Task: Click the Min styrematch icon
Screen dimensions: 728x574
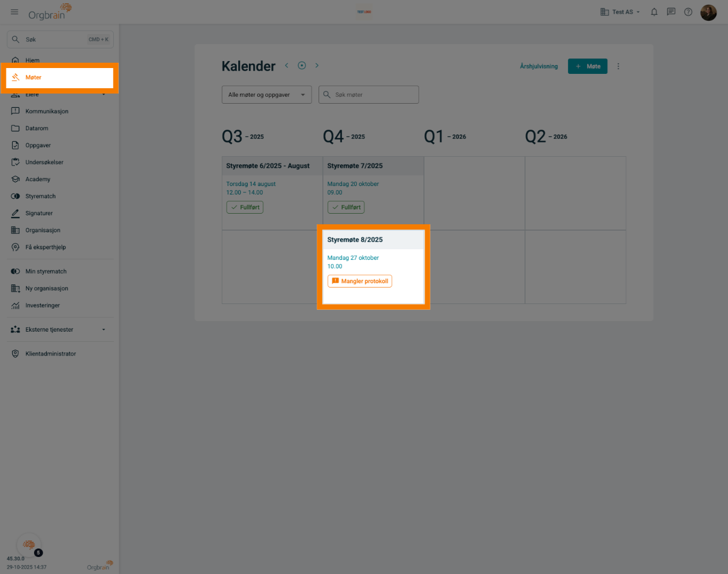Action: [x=15, y=272]
